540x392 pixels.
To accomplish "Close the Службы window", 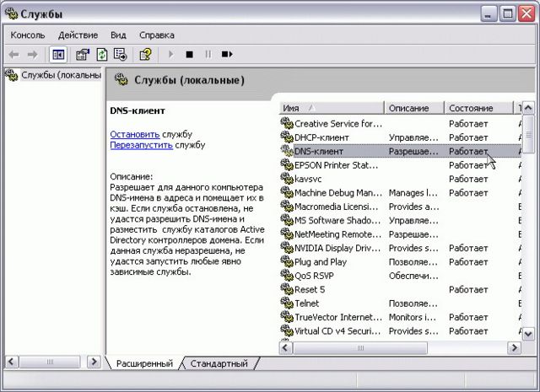I will [526, 13].
